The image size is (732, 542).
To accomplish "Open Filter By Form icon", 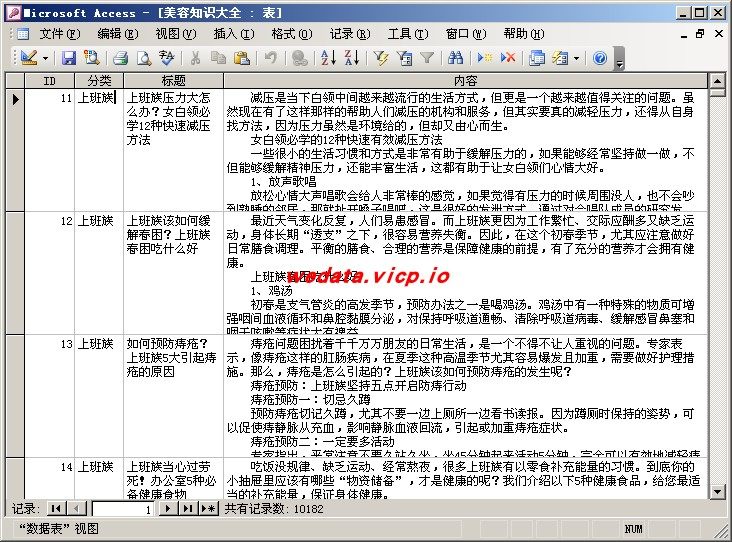I will coord(404,58).
